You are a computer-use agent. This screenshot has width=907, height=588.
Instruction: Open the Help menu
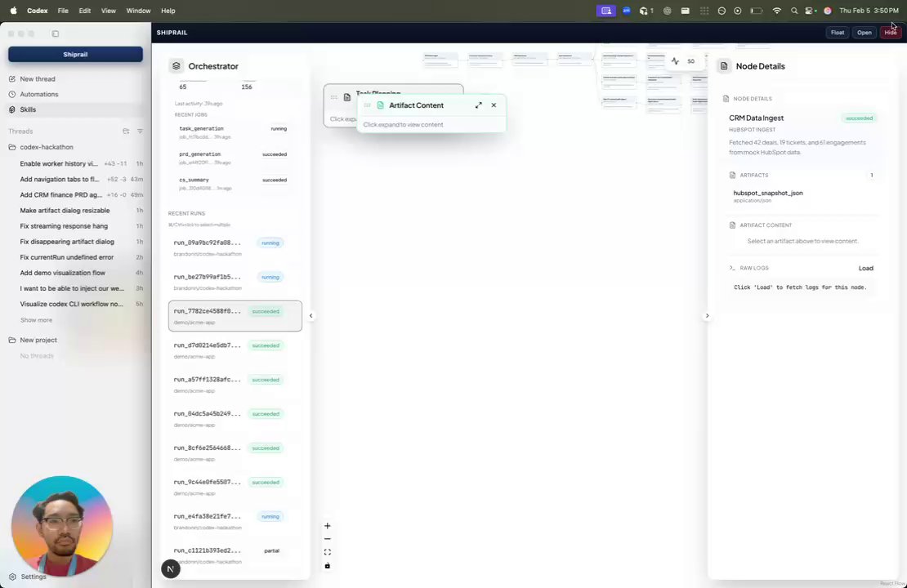(x=168, y=11)
